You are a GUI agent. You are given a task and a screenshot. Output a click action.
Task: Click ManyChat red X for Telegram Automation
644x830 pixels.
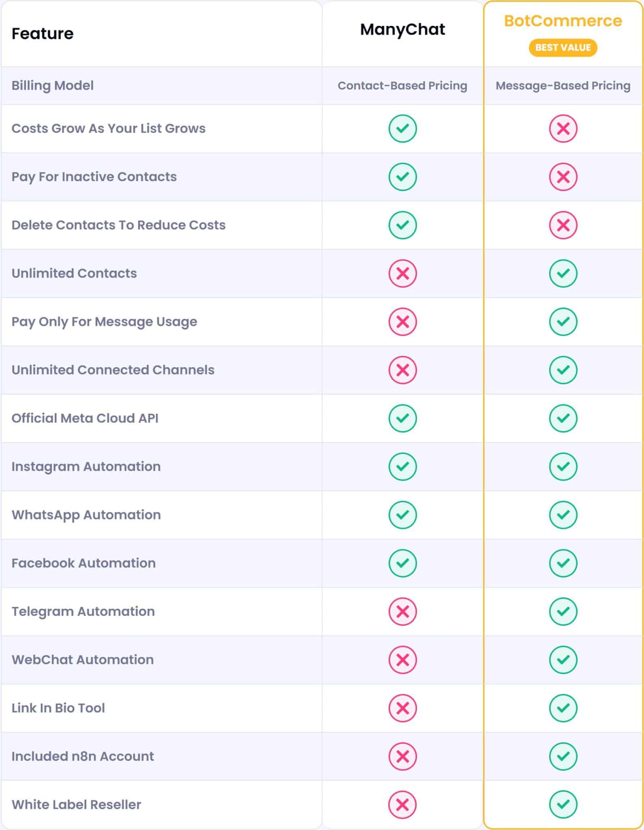402,612
